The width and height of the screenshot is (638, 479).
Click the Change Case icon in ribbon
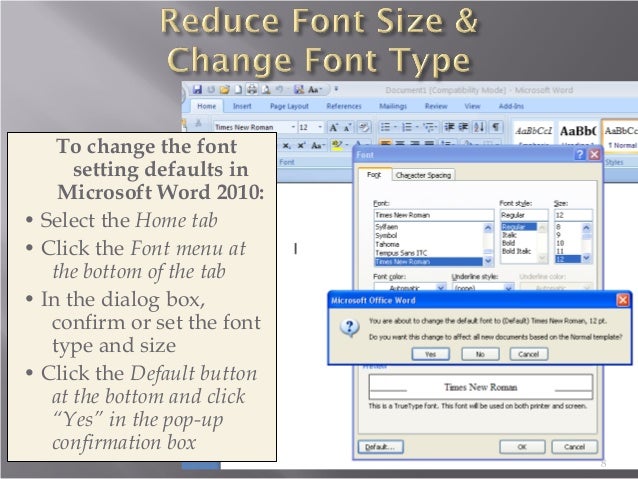pyautogui.click(x=317, y=145)
